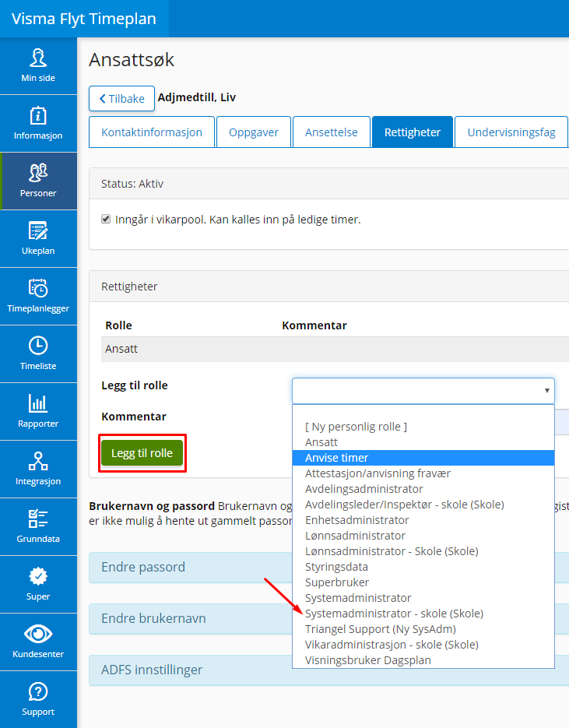This screenshot has width=569, height=728.
Task: Click the Rolle column header
Action: (x=119, y=325)
